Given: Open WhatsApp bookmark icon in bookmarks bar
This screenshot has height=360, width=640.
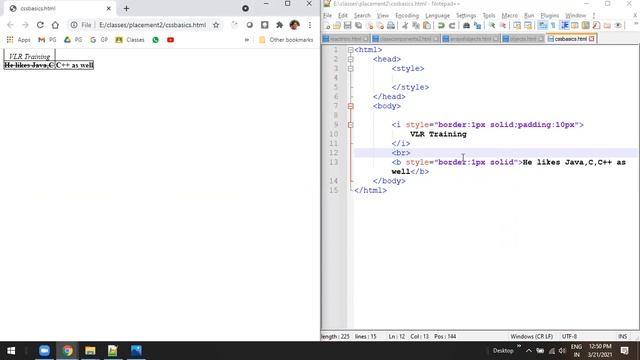Looking at the screenshot, I should click(x=156, y=40).
